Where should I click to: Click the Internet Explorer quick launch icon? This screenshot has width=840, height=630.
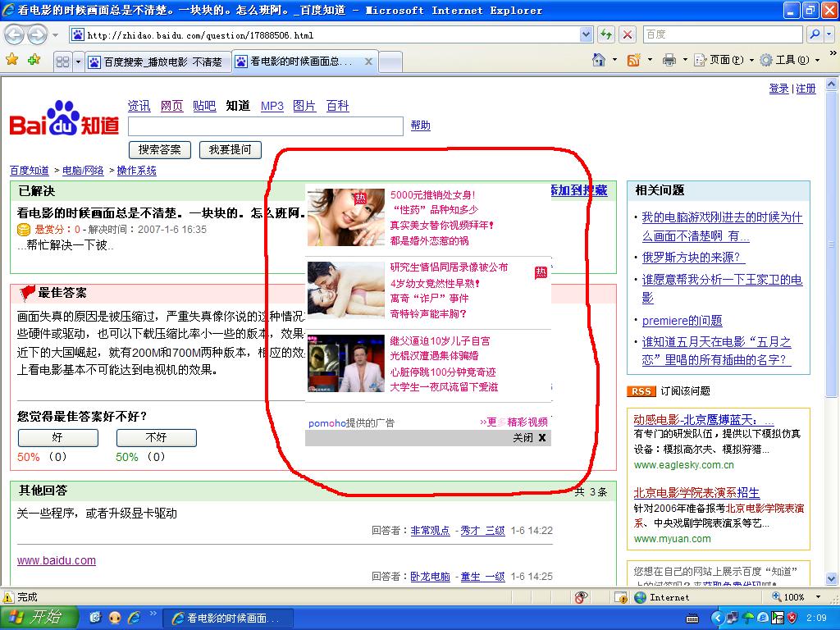coord(134,619)
